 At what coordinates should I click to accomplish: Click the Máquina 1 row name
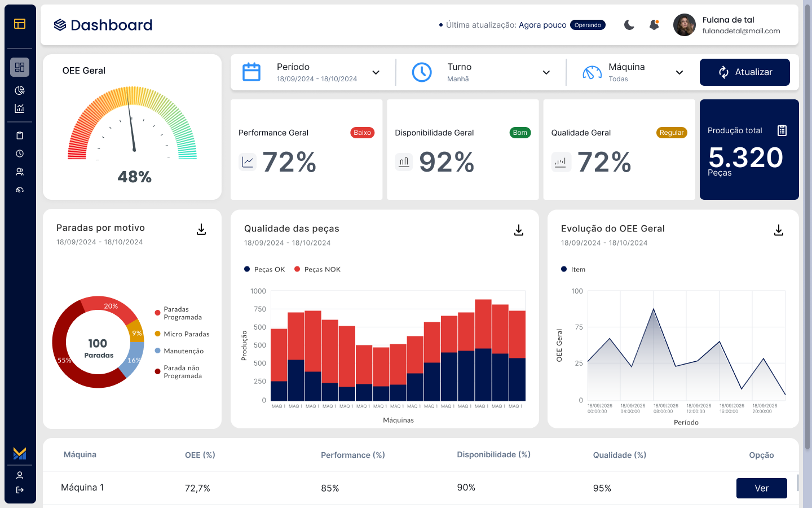[82, 487]
